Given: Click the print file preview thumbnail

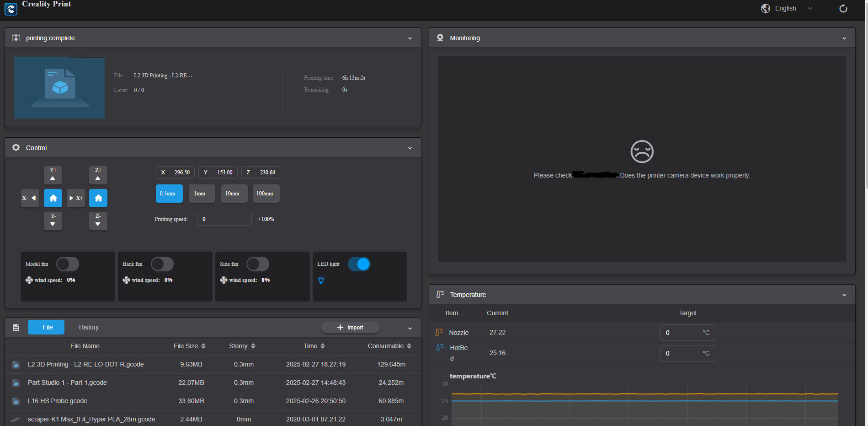Looking at the screenshot, I should pyautogui.click(x=59, y=88).
